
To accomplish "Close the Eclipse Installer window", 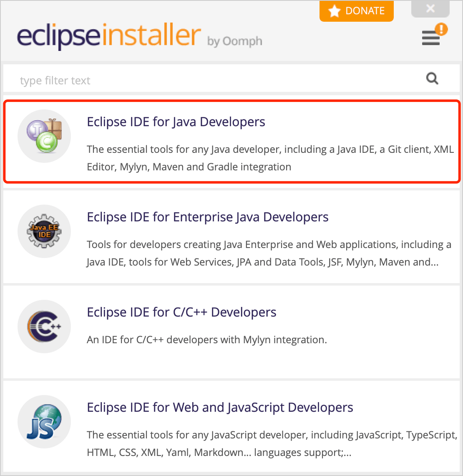I will (x=430, y=8).
